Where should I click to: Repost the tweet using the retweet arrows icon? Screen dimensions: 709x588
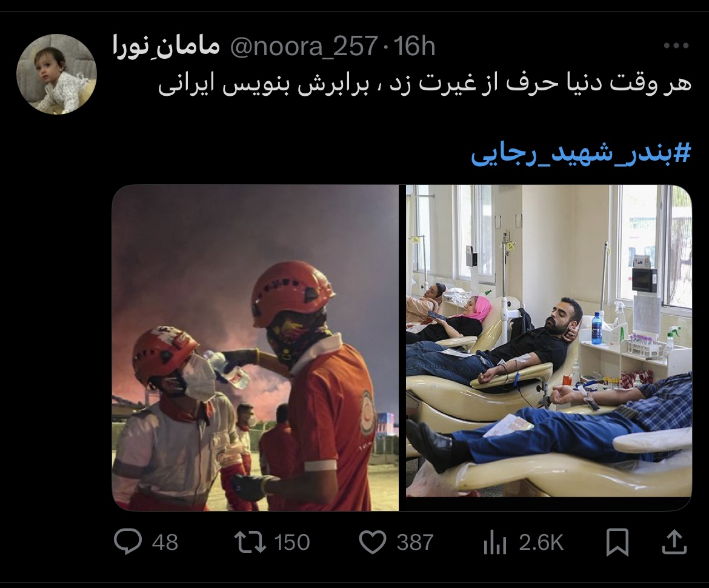point(250,542)
